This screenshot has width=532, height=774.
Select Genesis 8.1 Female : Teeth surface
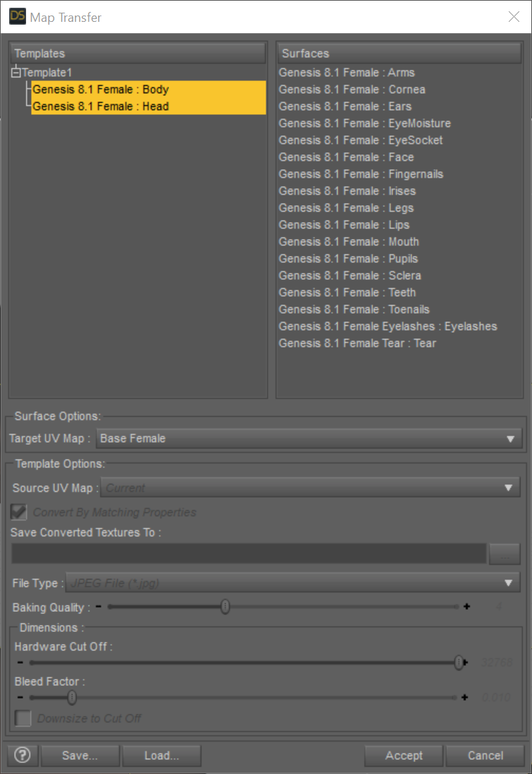347,293
